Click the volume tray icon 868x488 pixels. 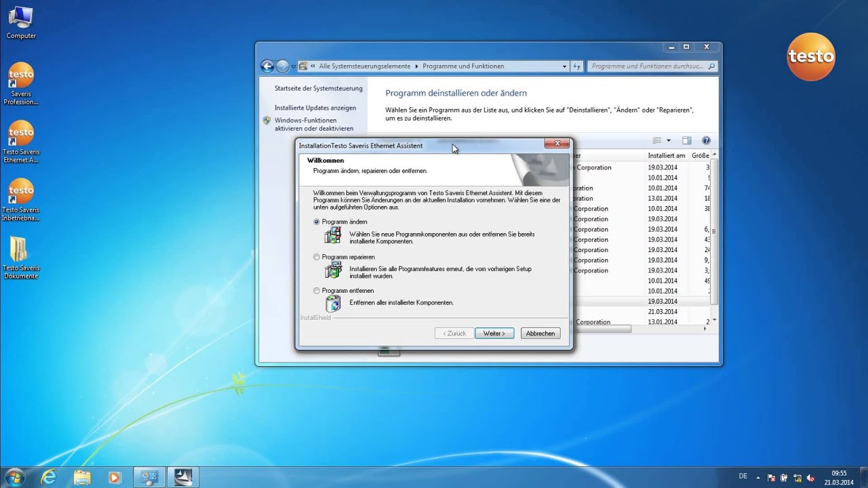(x=810, y=477)
